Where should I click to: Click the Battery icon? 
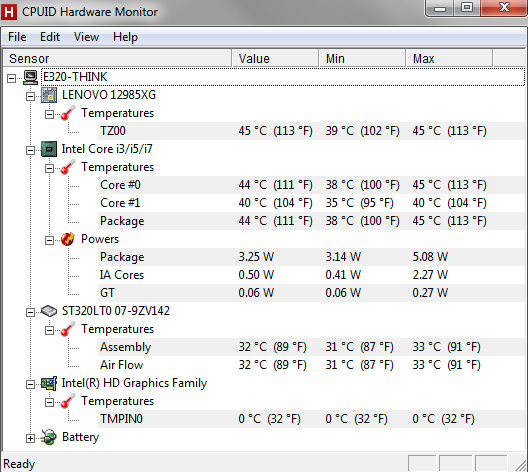coord(49,437)
